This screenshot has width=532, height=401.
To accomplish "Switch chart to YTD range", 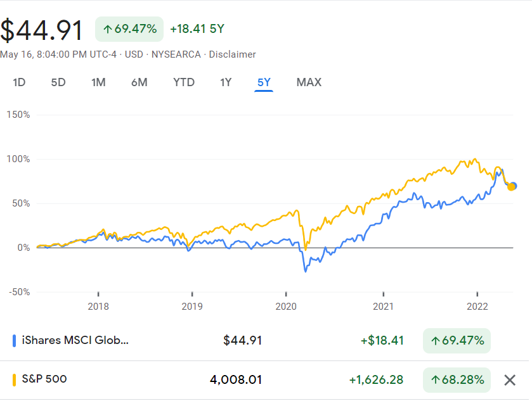I will point(184,82).
